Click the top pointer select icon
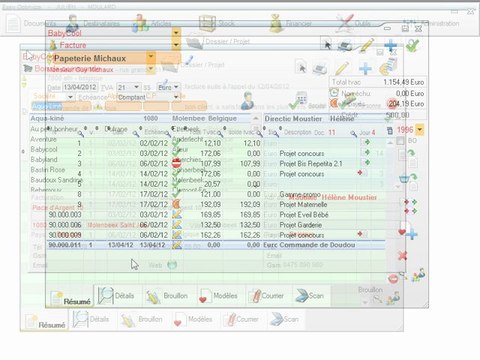480x360 pixels. click(328, 45)
